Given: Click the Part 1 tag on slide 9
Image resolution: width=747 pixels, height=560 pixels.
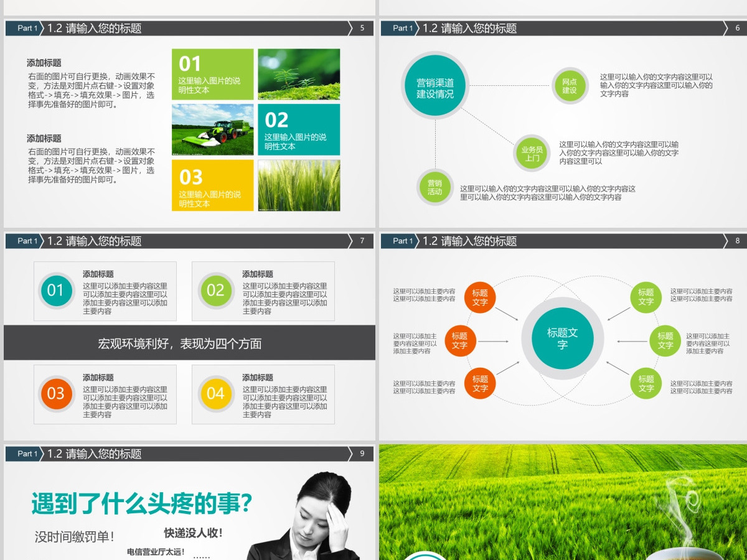Looking at the screenshot, I should (25, 454).
